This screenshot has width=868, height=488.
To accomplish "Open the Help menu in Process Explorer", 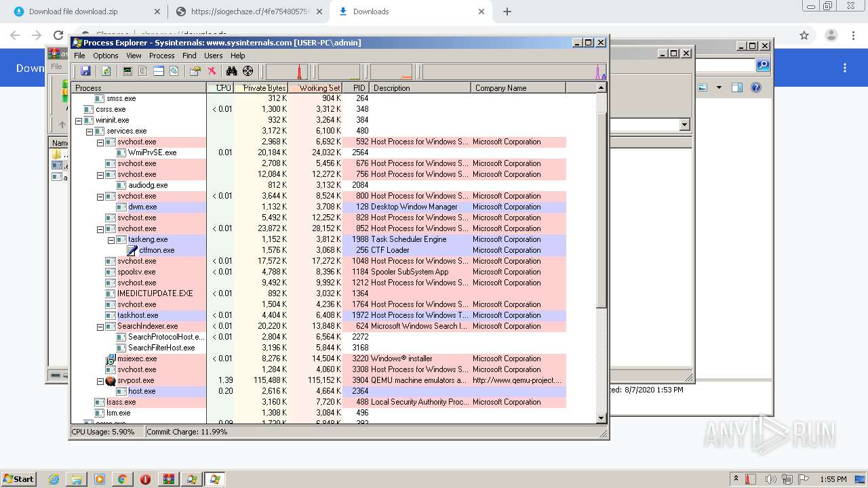I will click(237, 56).
